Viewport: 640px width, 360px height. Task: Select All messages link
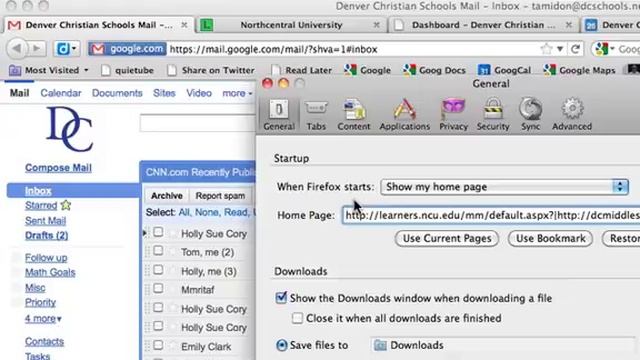184,212
